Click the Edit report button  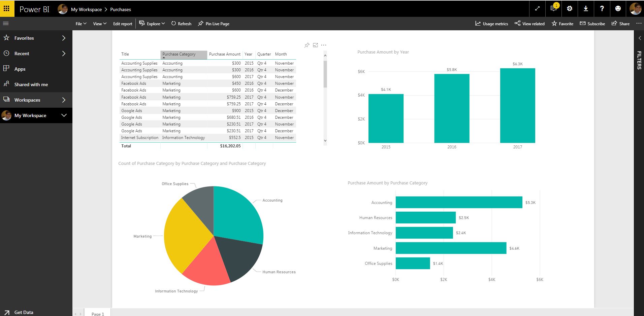(x=123, y=24)
